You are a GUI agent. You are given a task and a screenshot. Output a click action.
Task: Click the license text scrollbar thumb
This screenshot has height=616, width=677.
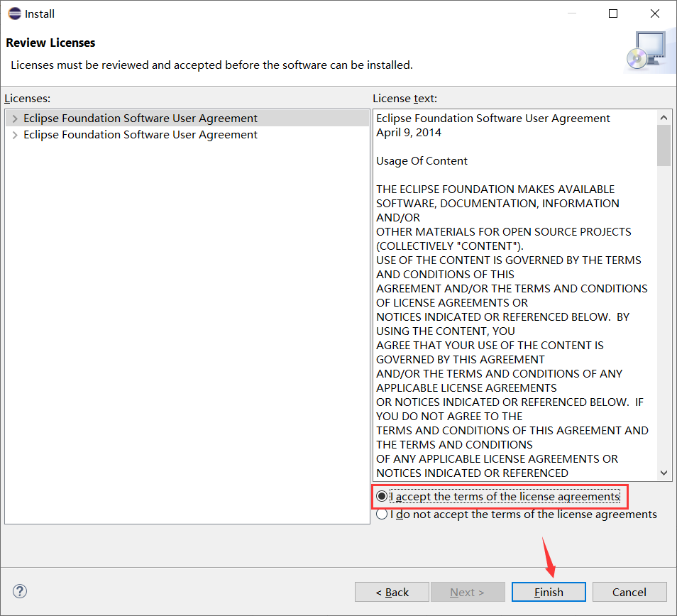click(x=664, y=145)
